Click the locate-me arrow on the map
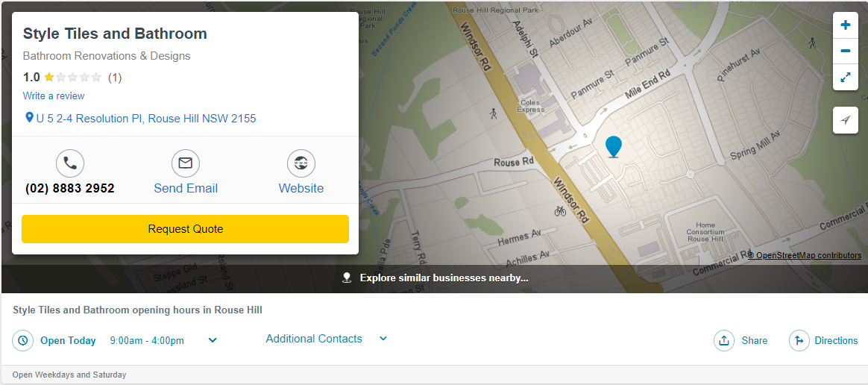 [x=846, y=120]
